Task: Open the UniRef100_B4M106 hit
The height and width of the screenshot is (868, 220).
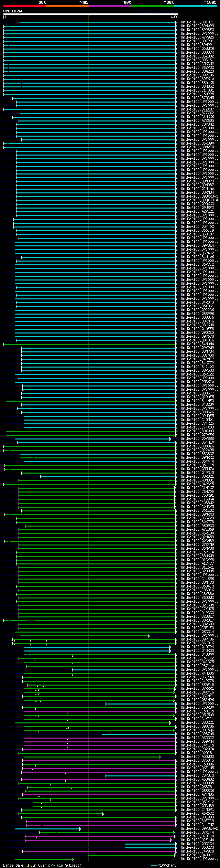Action: [x=197, y=257]
